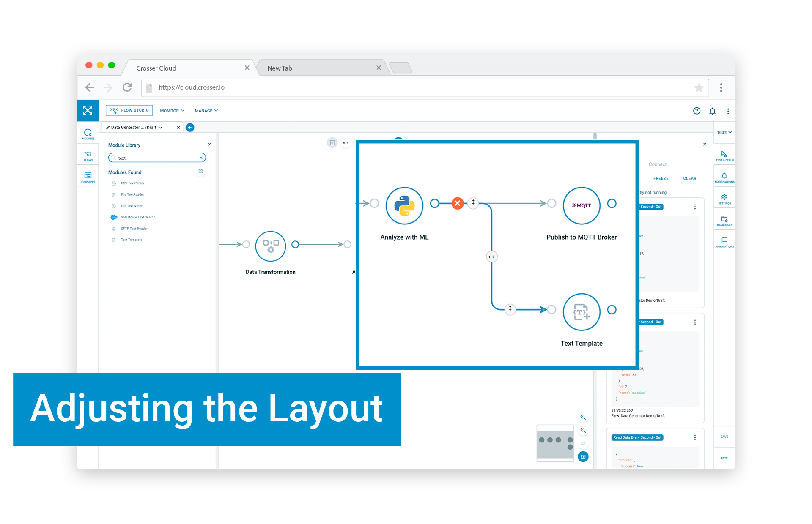
Task: Select the Data Transformation node
Action: pyautogui.click(x=271, y=246)
